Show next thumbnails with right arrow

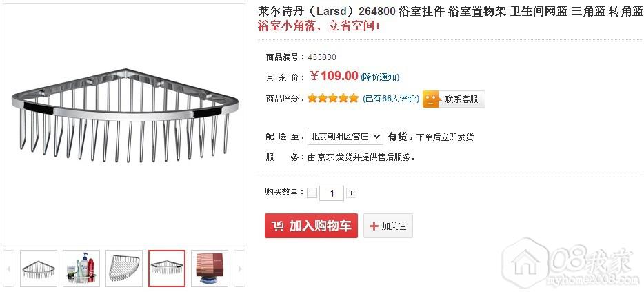[x=240, y=269]
